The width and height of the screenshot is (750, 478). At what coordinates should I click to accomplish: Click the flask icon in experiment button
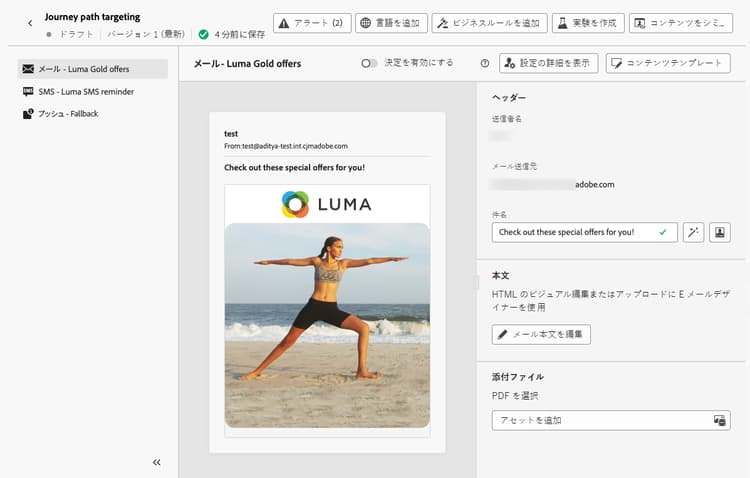[x=563, y=23]
